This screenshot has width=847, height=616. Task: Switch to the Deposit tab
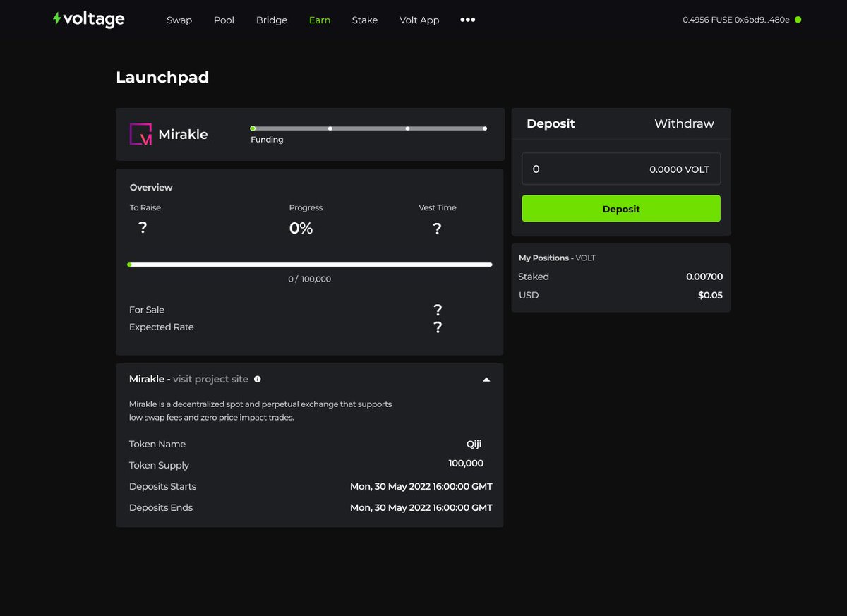551,123
